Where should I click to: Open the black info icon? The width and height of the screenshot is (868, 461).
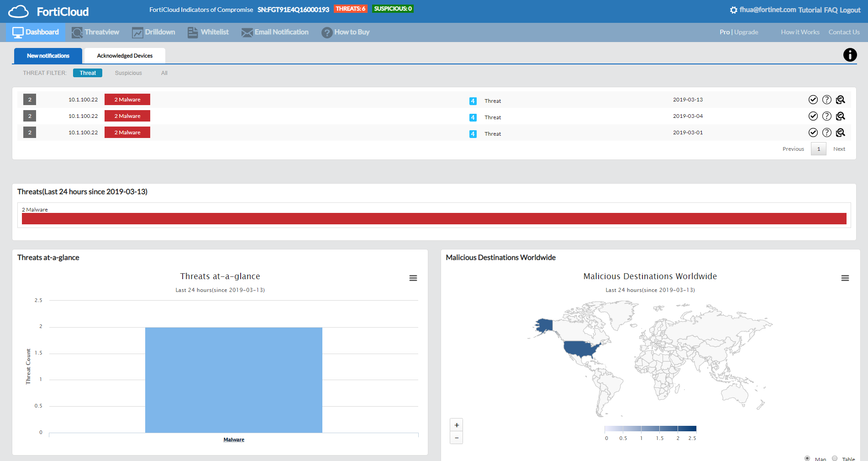[850, 55]
